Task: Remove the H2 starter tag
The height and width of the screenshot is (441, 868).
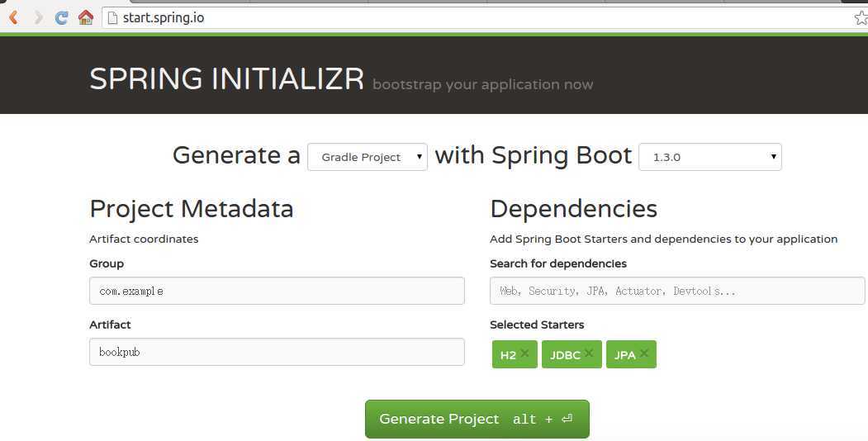Action: (x=524, y=353)
